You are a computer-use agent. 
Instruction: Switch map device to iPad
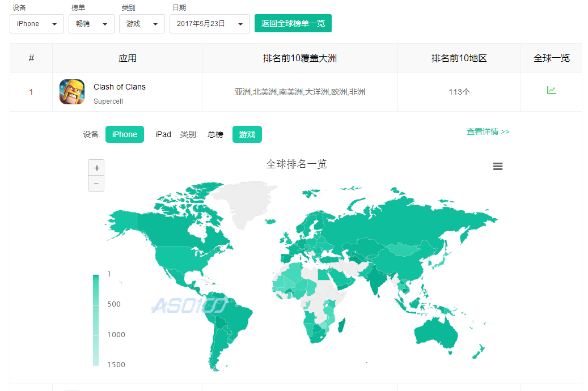163,134
